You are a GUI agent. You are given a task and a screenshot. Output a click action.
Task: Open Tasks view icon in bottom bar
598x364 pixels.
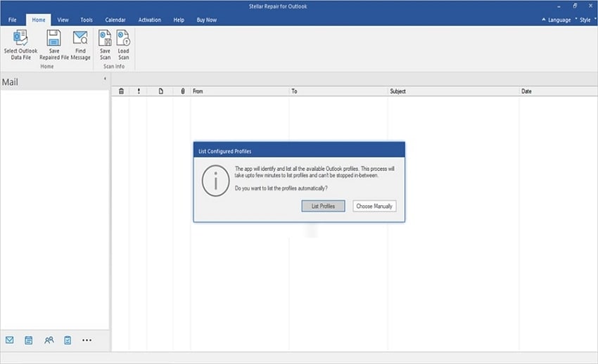point(68,340)
